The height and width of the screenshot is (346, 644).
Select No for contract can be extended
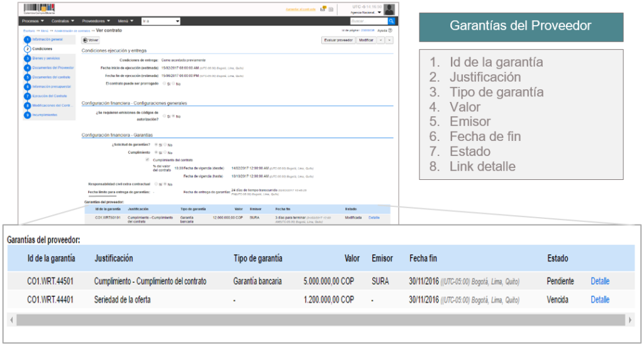pyautogui.click(x=174, y=83)
